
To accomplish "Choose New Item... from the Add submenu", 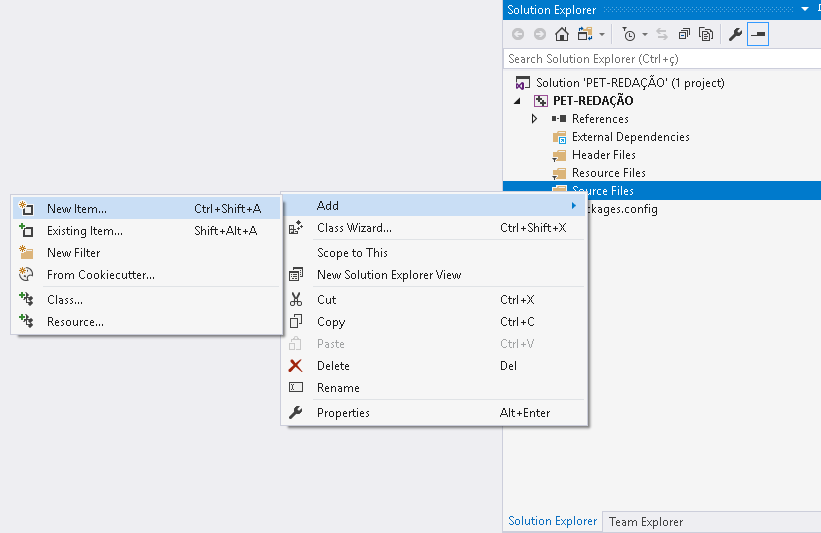I will 77,209.
